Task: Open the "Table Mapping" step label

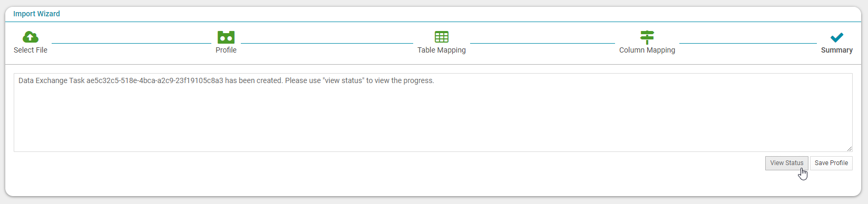Action: point(442,50)
